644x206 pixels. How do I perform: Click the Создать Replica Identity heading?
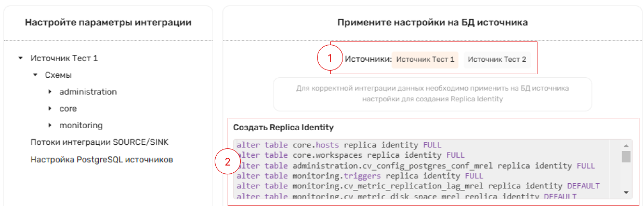[x=283, y=127]
